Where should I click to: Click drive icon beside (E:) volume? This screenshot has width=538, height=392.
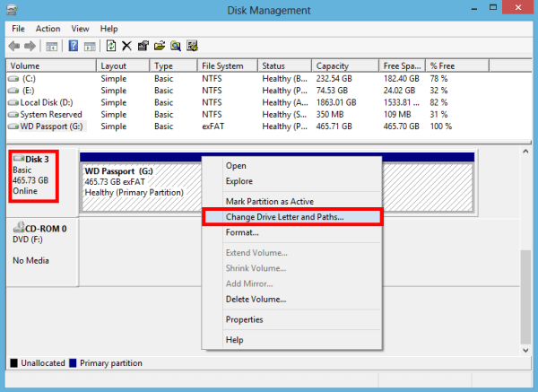13,91
